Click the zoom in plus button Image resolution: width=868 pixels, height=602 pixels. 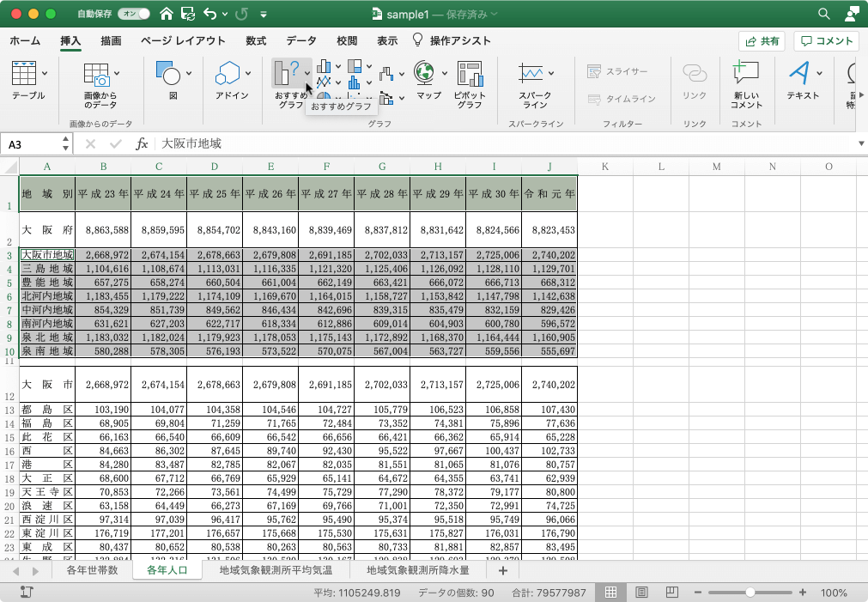[802, 593]
